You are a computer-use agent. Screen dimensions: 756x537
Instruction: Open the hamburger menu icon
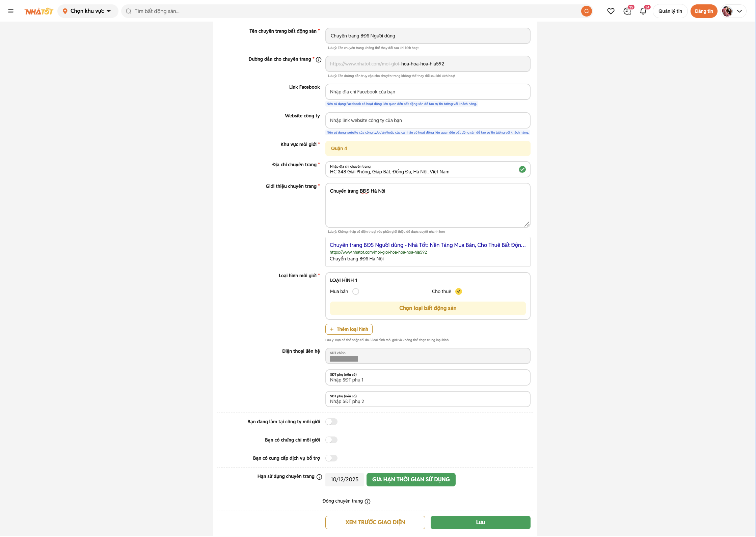pyautogui.click(x=11, y=11)
